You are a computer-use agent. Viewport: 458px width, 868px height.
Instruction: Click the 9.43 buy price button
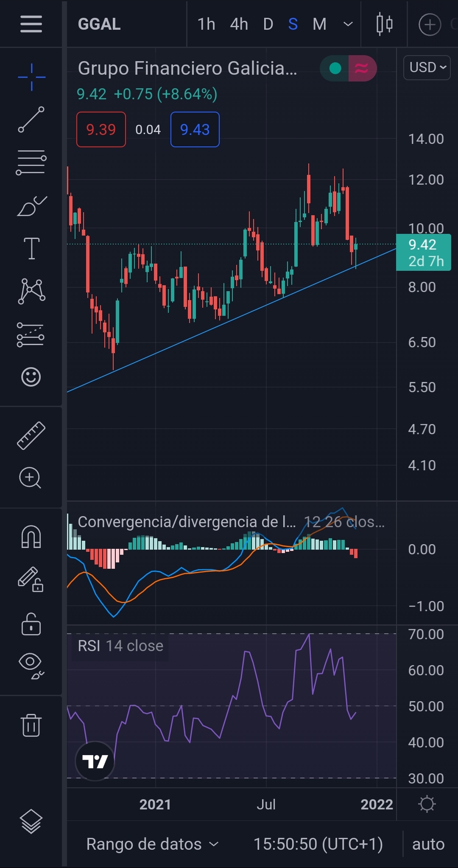click(195, 129)
